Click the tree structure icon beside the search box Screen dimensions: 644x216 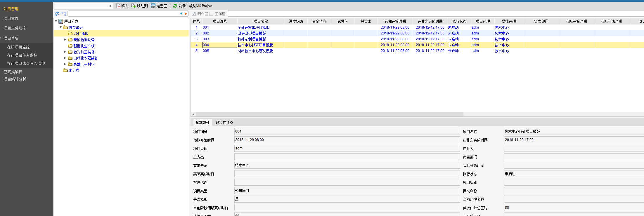[x=64, y=14]
